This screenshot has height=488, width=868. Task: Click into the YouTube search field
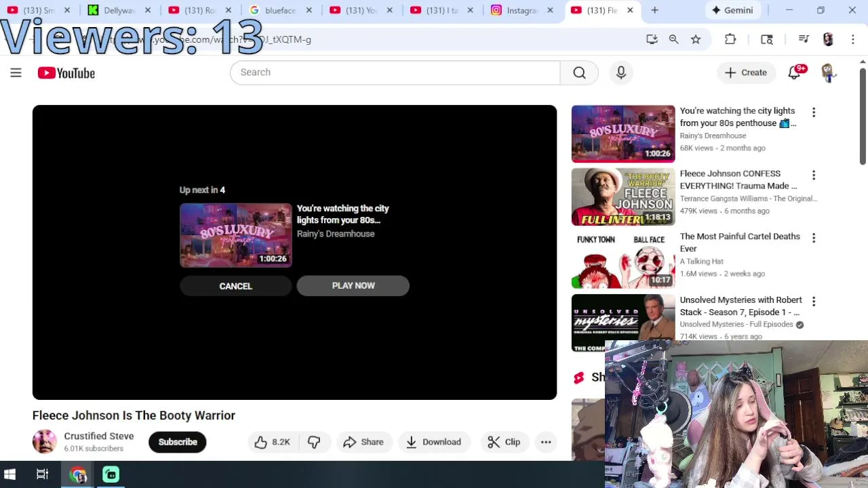[x=395, y=73]
